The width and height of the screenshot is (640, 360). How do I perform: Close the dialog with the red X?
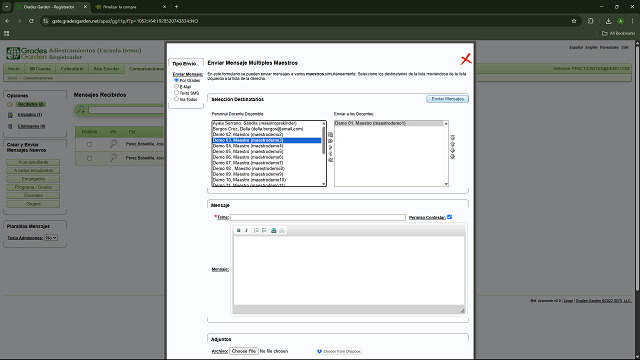466,59
